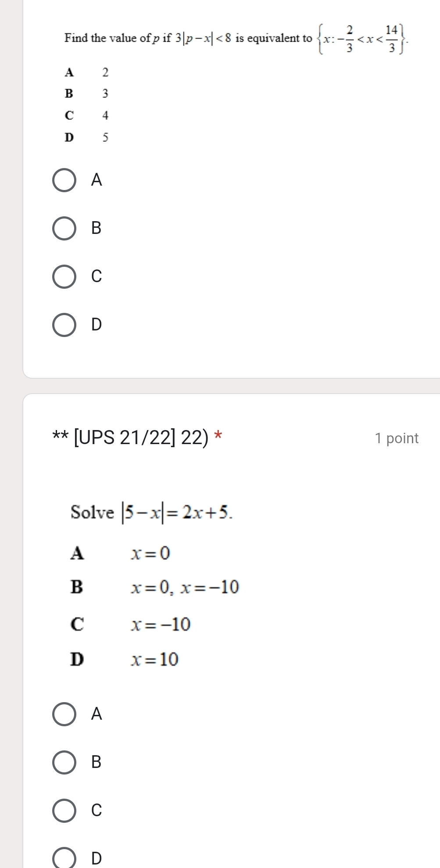Choose option B in the UPS 21/22 question

65,762
